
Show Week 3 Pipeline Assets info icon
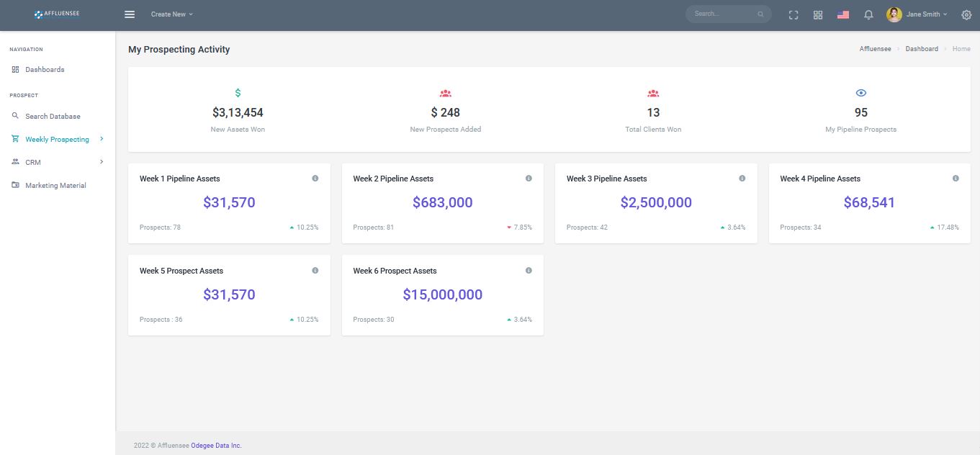[742, 179]
